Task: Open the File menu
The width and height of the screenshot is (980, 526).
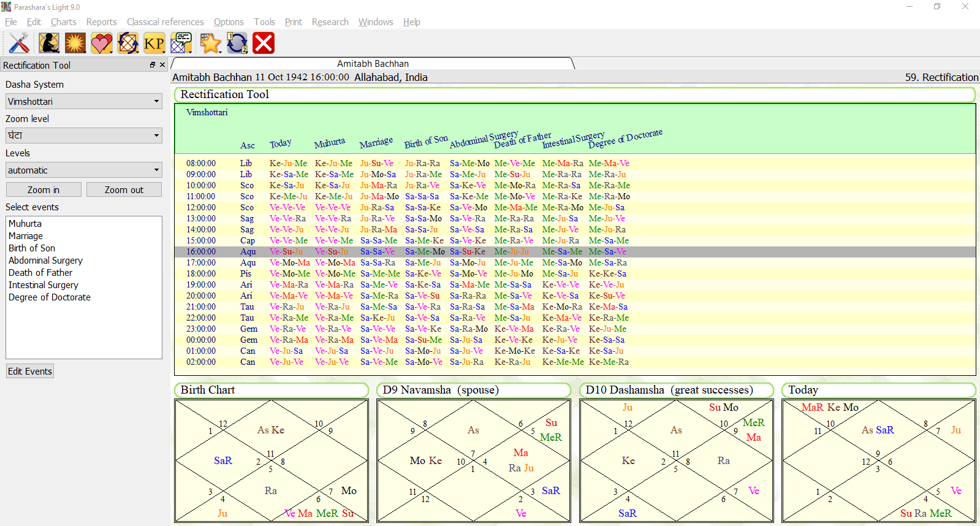Action: 11,22
